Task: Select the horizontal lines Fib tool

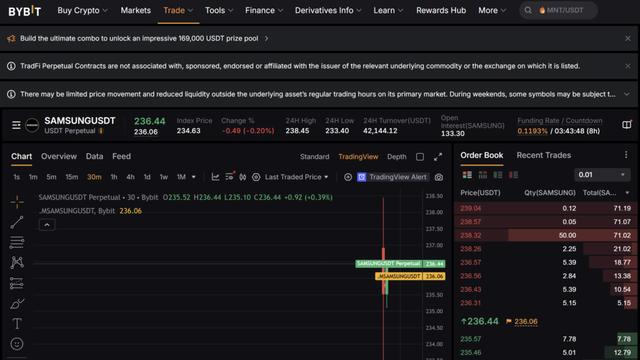Action: pyautogui.click(x=17, y=242)
